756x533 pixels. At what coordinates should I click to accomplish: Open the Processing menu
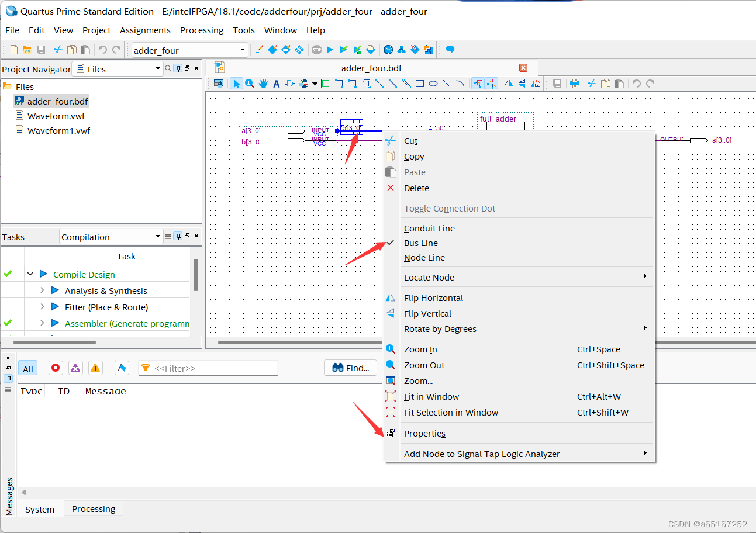point(202,30)
